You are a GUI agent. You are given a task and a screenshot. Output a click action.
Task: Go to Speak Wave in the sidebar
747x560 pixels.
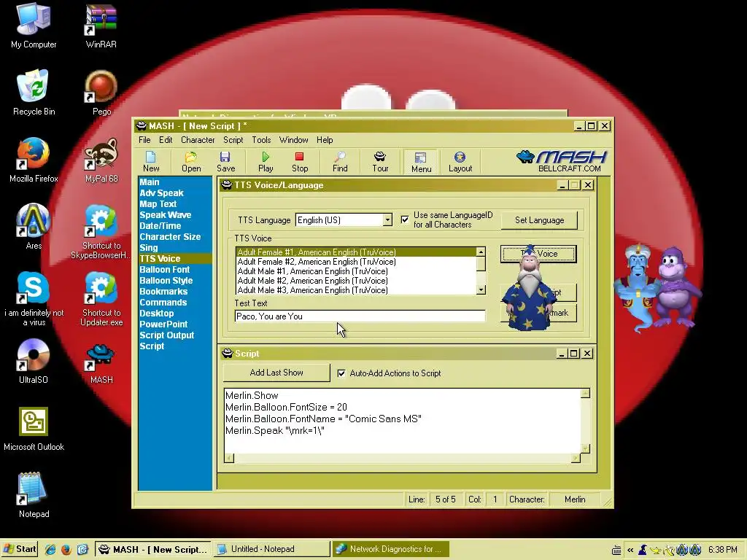[165, 215]
